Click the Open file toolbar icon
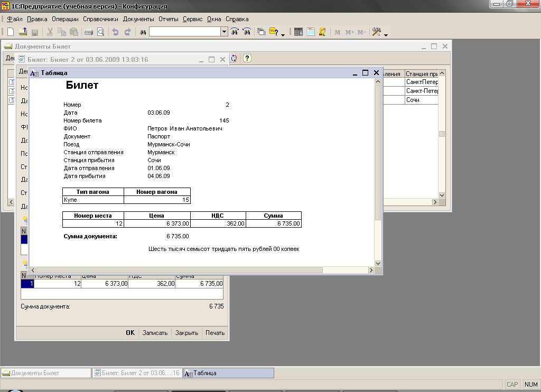Screen dimensions: 541x392 tap(23, 32)
